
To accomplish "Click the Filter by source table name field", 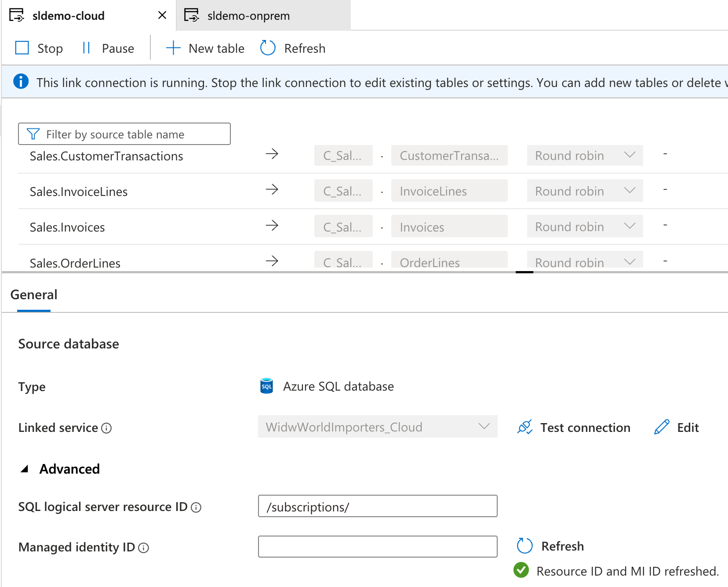I will click(124, 134).
